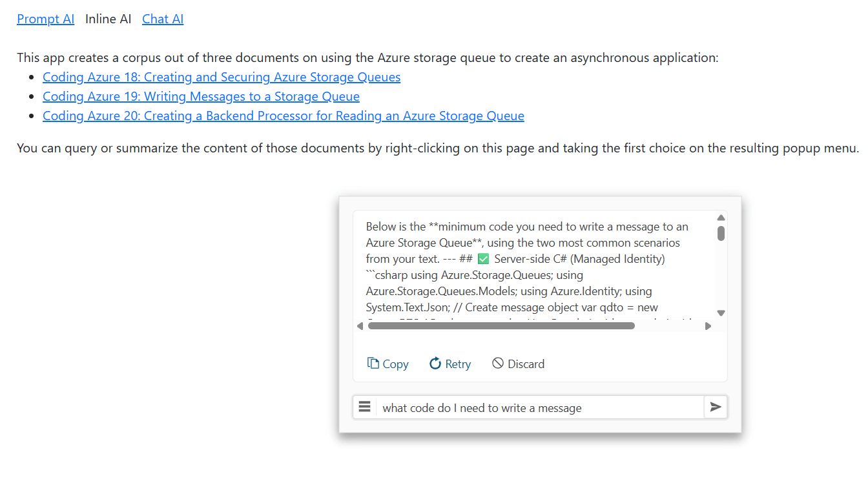
Task: Click the sentence starting 'This app creates a corpus'
Action: click(x=367, y=57)
